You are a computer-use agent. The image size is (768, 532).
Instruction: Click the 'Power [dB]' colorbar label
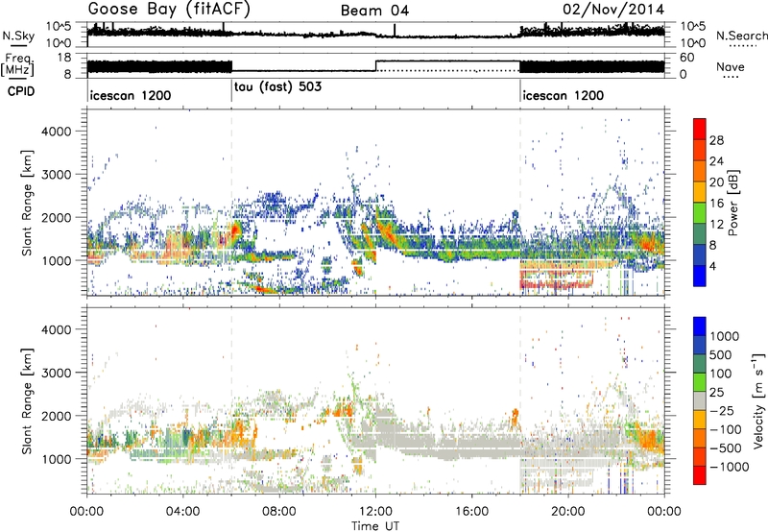pos(732,203)
